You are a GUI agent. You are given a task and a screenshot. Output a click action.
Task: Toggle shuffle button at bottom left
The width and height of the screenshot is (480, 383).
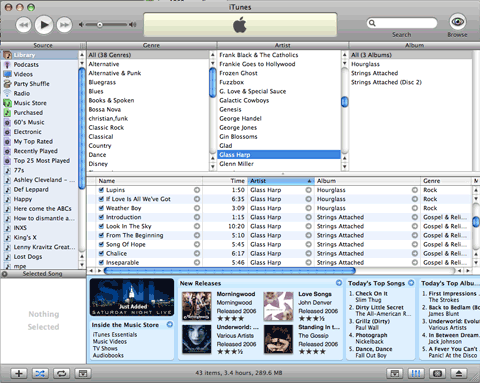pyautogui.click(x=40, y=373)
